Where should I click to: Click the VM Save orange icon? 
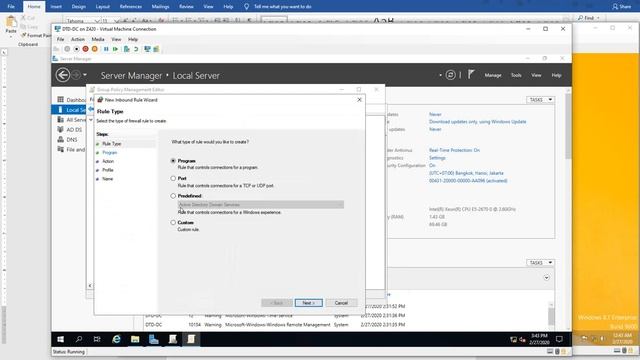point(95,49)
